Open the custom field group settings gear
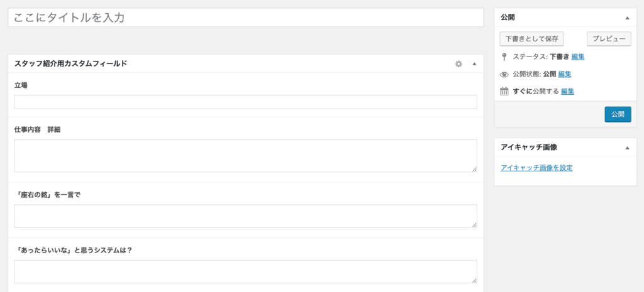This screenshot has height=292, width=644. pos(458,64)
